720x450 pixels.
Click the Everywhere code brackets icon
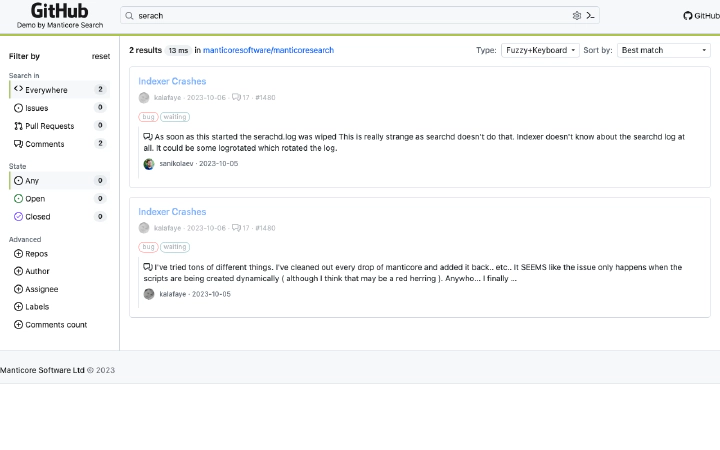tap(18, 89)
